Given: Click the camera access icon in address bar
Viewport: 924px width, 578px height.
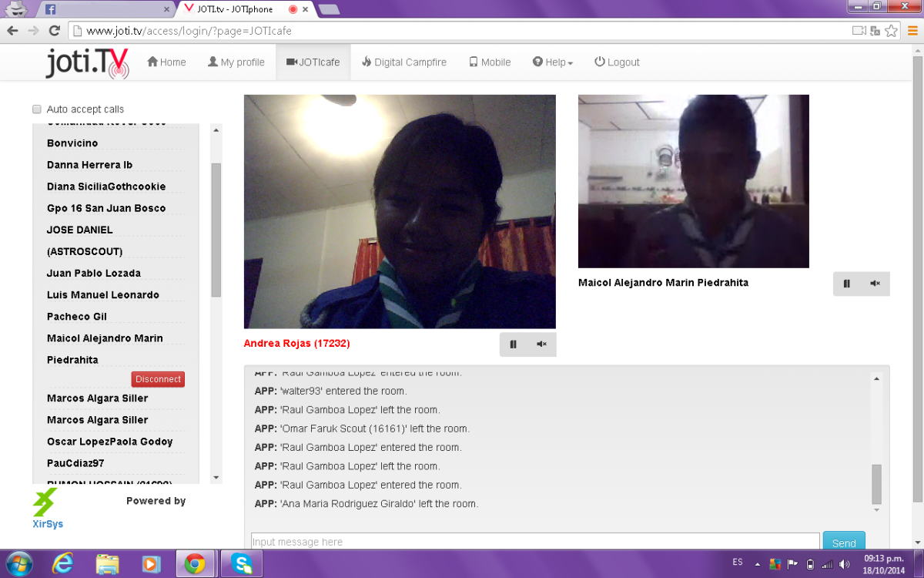Looking at the screenshot, I should click(859, 31).
